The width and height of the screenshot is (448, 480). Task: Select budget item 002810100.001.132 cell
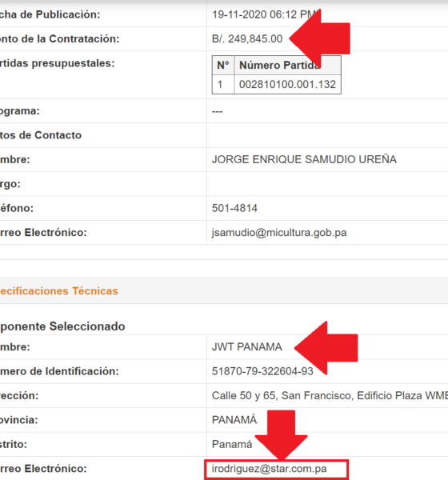287,84
